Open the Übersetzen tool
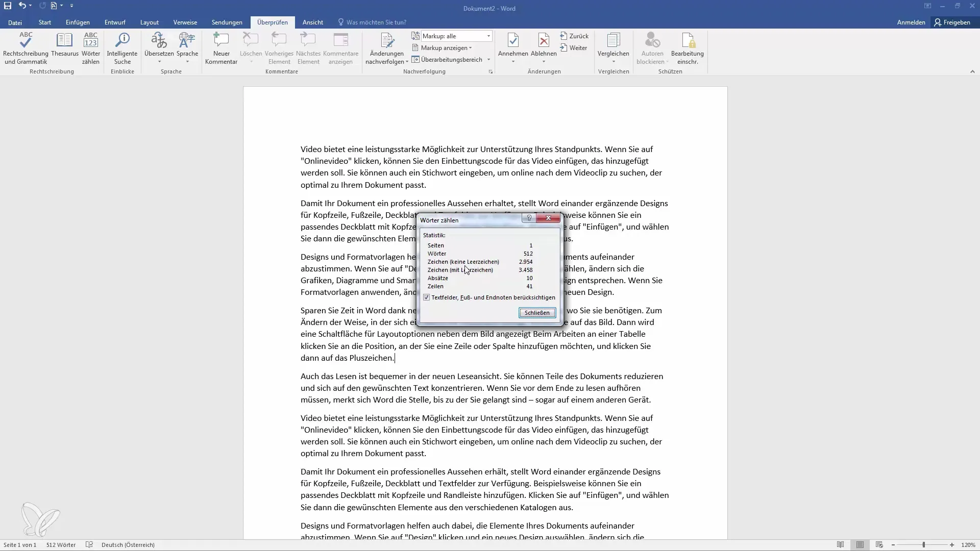Screen dimensions: 980x551 pyautogui.click(x=159, y=48)
